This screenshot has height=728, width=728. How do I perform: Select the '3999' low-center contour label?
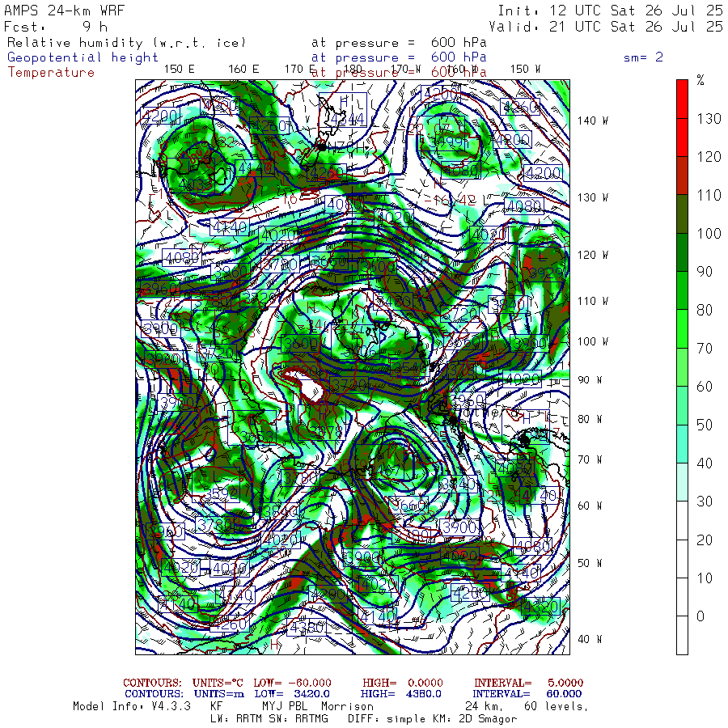(446, 142)
